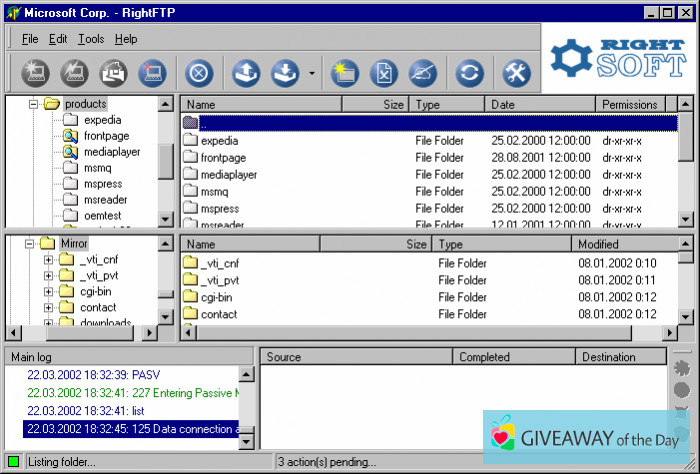Viewport: 700px width, 474px height.
Task: Click the rename (pencil) toolbar icon
Action: (424, 73)
